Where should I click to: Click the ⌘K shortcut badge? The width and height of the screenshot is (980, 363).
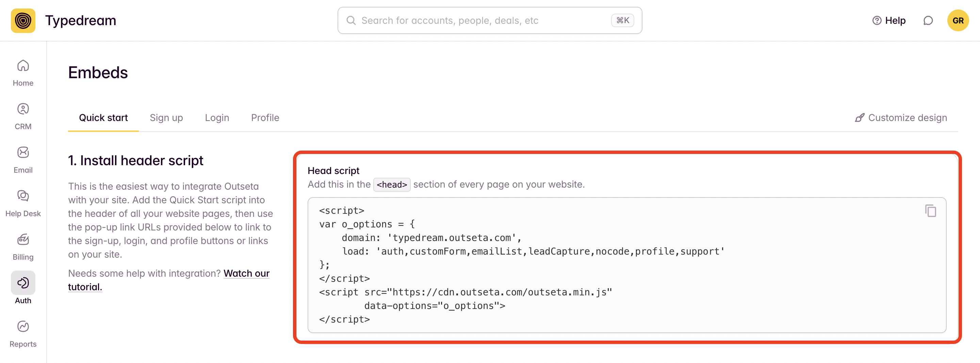[622, 20]
